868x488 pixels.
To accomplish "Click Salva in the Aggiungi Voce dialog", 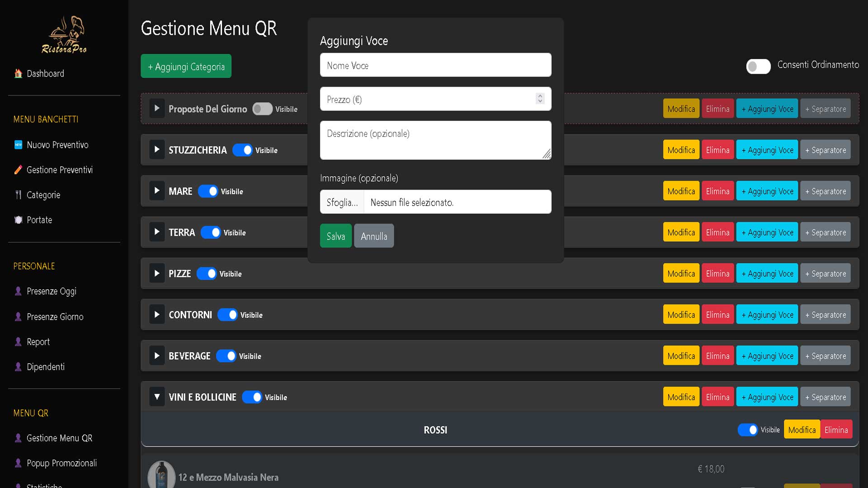I will pos(335,236).
